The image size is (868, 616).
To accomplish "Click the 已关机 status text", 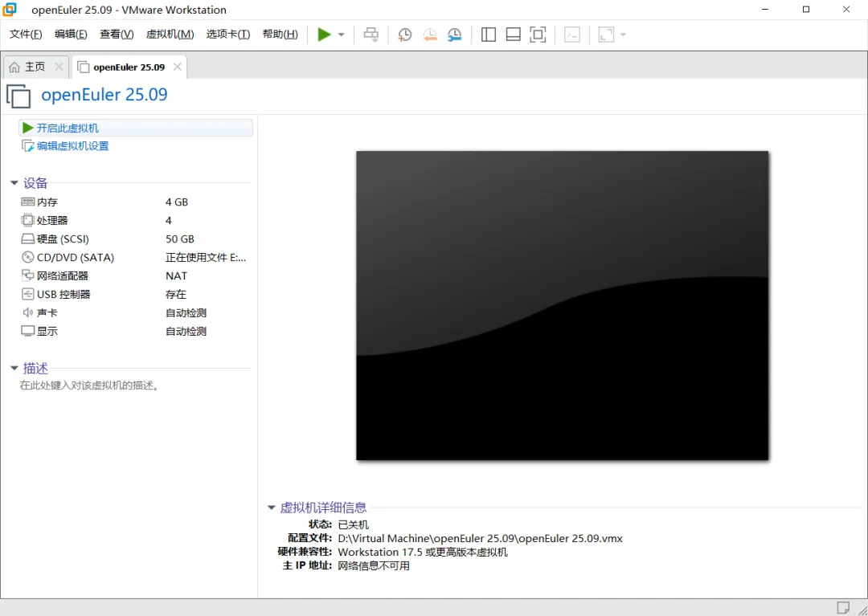I will click(353, 524).
